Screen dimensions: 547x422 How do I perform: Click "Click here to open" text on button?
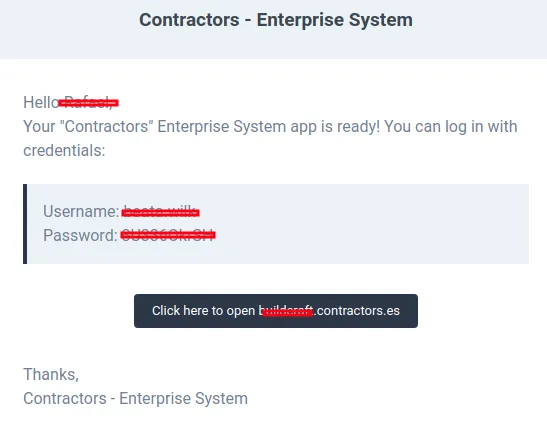pos(203,311)
